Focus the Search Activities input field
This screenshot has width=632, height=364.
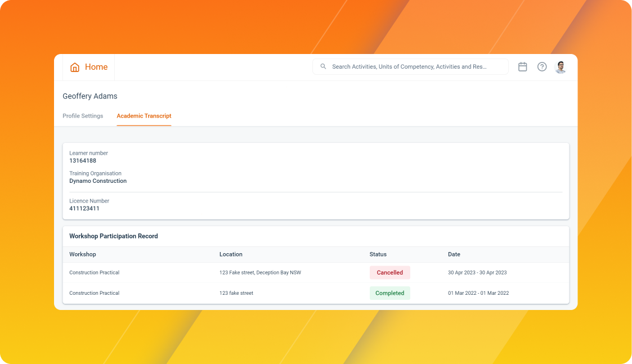point(410,66)
